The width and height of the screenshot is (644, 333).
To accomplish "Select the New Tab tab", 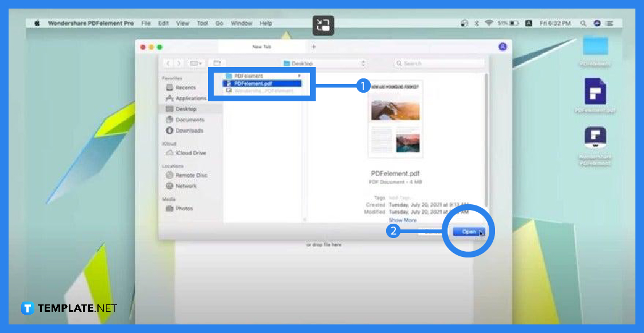I will coord(262,47).
